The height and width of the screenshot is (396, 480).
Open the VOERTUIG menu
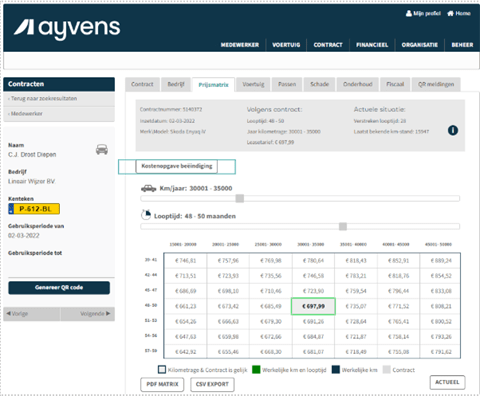[286, 45]
